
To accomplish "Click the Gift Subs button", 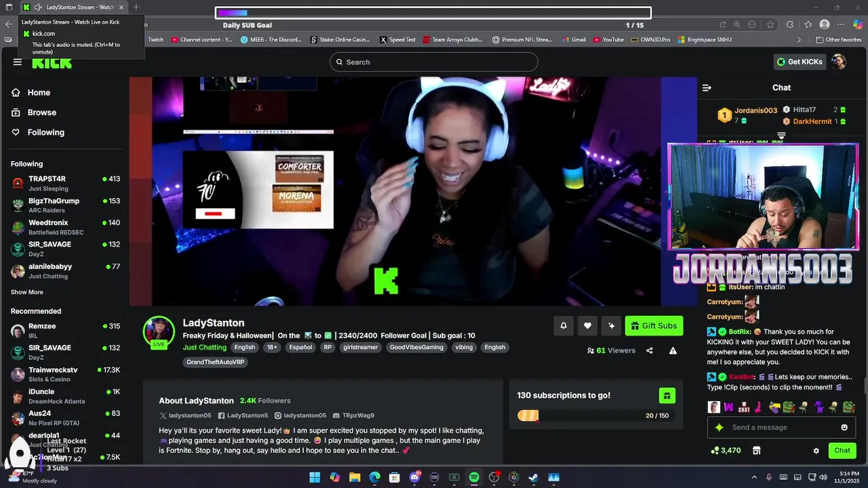I will (x=654, y=326).
